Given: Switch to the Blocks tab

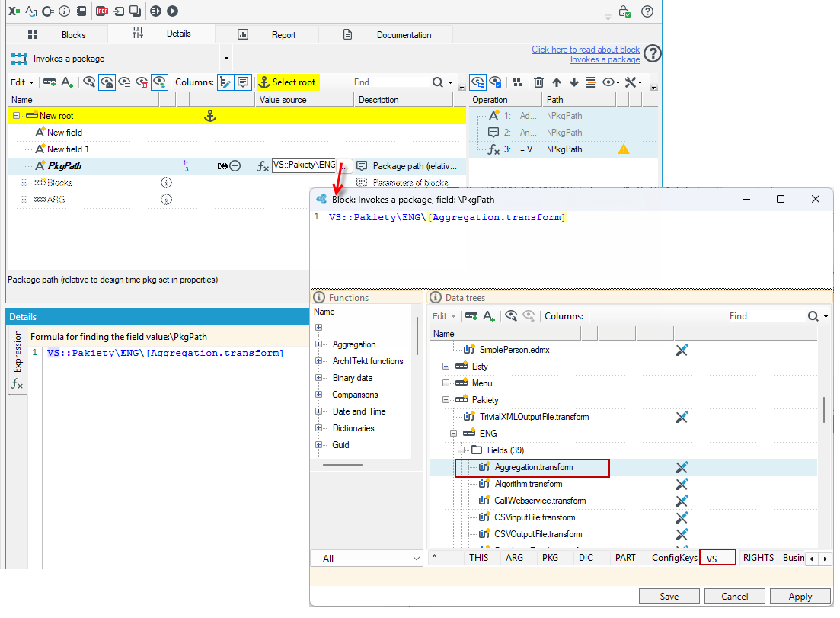Looking at the screenshot, I should (x=57, y=34).
